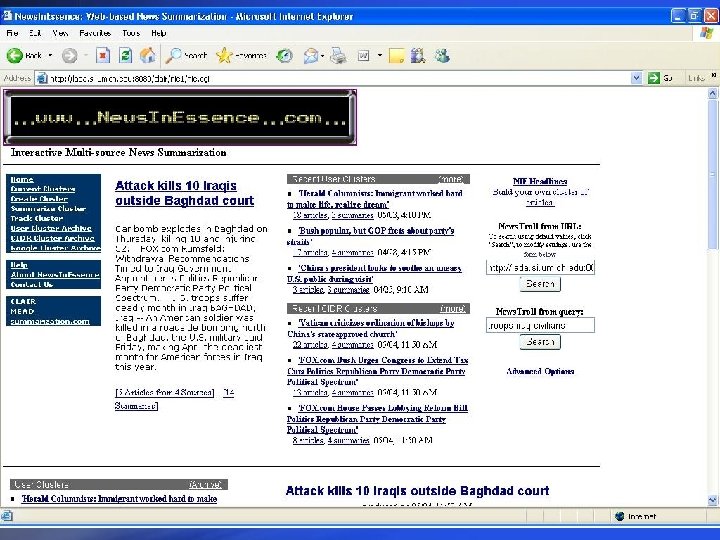This screenshot has width=720, height=540.
Task: Click the vertical scrollbar down arrow
Action: coord(712,500)
